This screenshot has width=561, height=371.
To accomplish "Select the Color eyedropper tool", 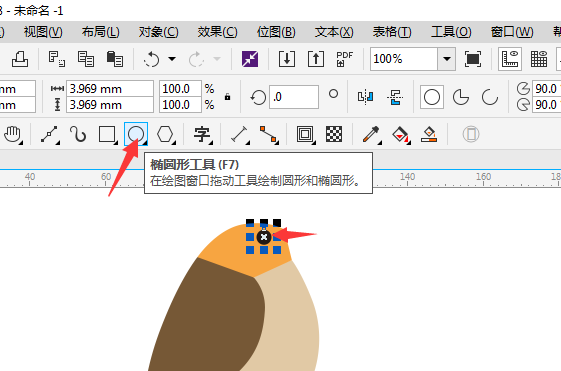I will pos(371,135).
